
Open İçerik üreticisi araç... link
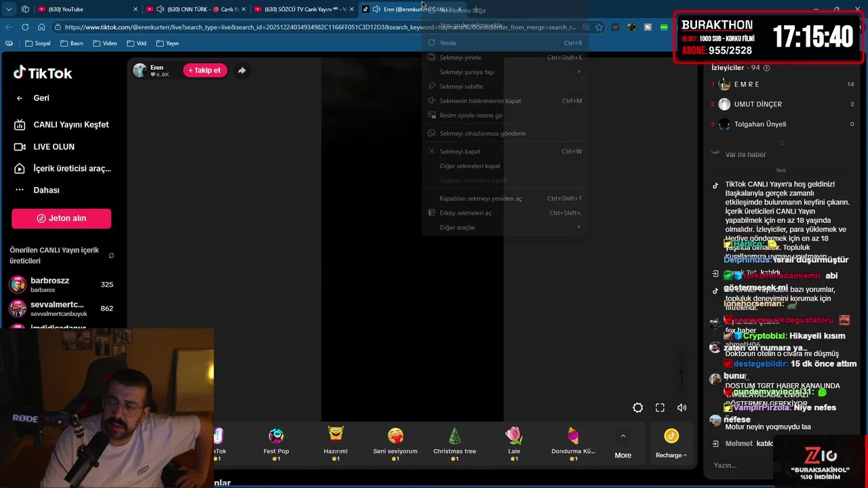(x=62, y=168)
